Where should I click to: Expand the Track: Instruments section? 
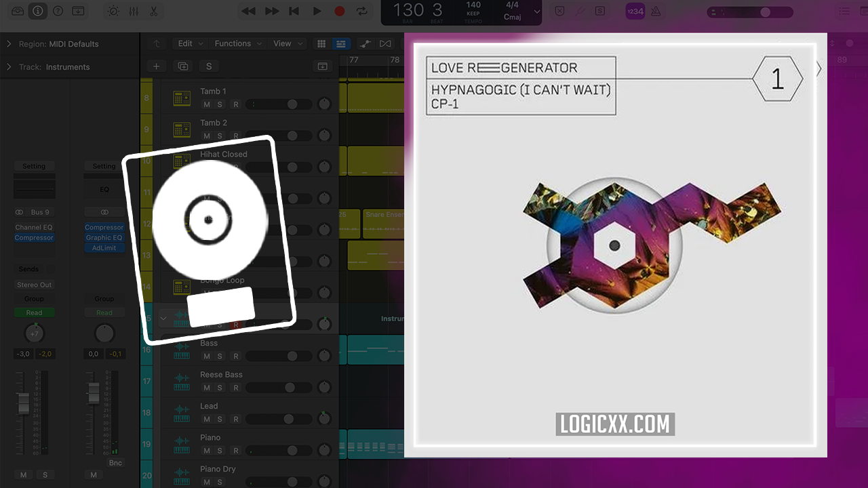point(9,67)
